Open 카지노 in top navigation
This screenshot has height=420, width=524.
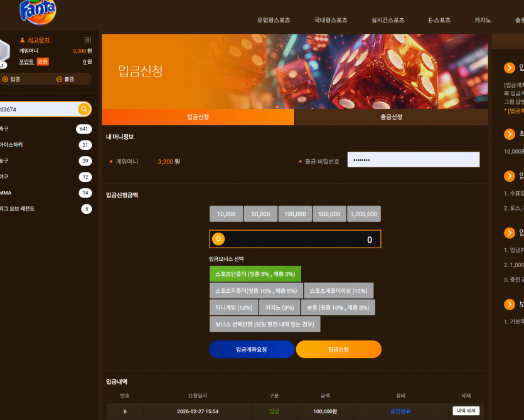click(483, 20)
